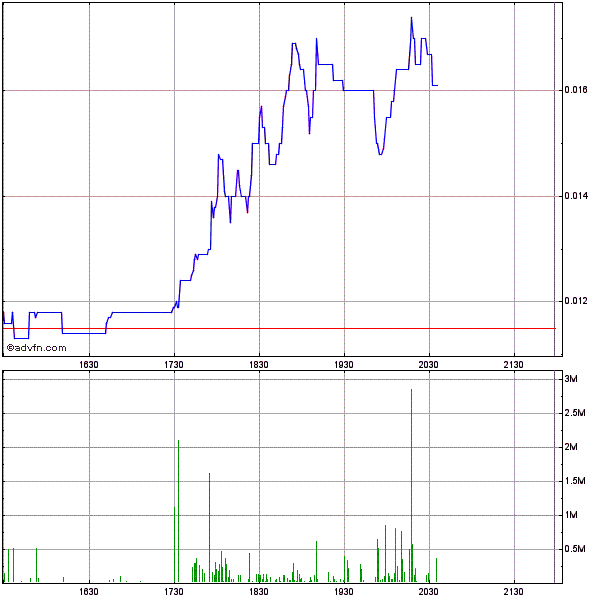This screenshot has width=600, height=600.
Task: Click the 0.016 price axis label
Action: [x=576, y=90]
